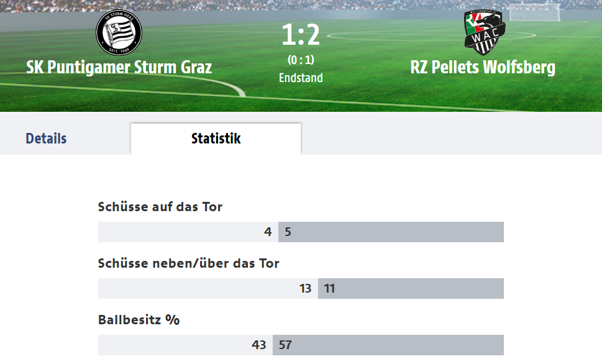602x364 pixels.
Task: Click Wolfsberg's shots-on-goal bar showing 5
Action: 391,232
